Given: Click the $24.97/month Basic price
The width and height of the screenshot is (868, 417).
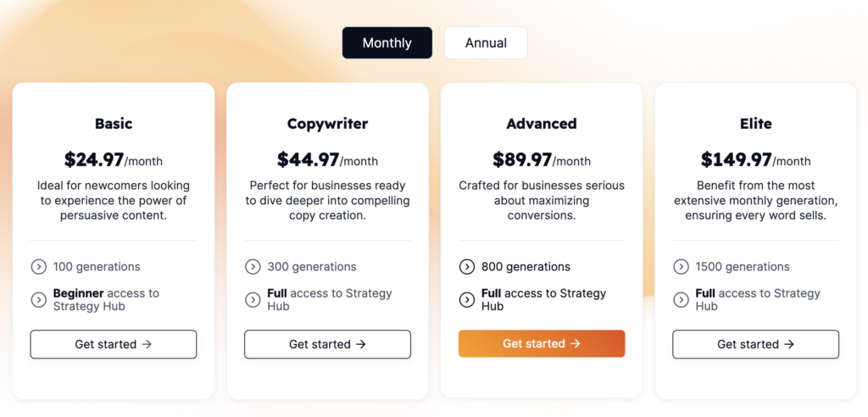Looking at the screenshot, I should (114, 160).
